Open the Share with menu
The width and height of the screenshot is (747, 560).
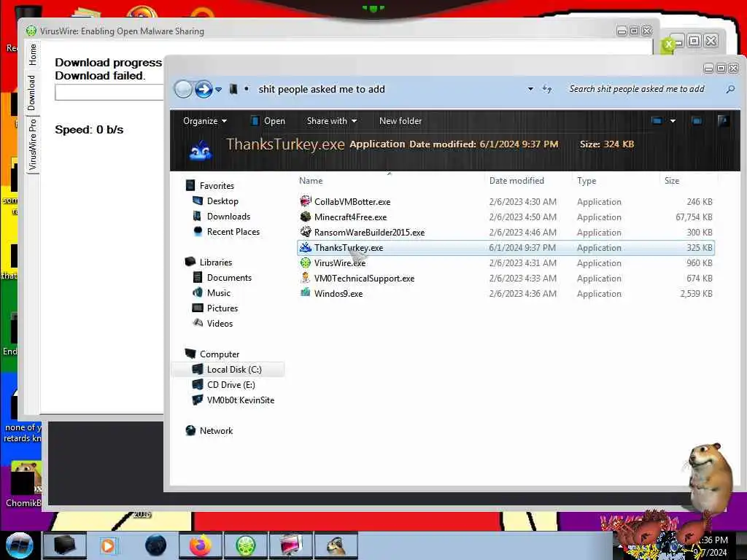coord(332,121)
